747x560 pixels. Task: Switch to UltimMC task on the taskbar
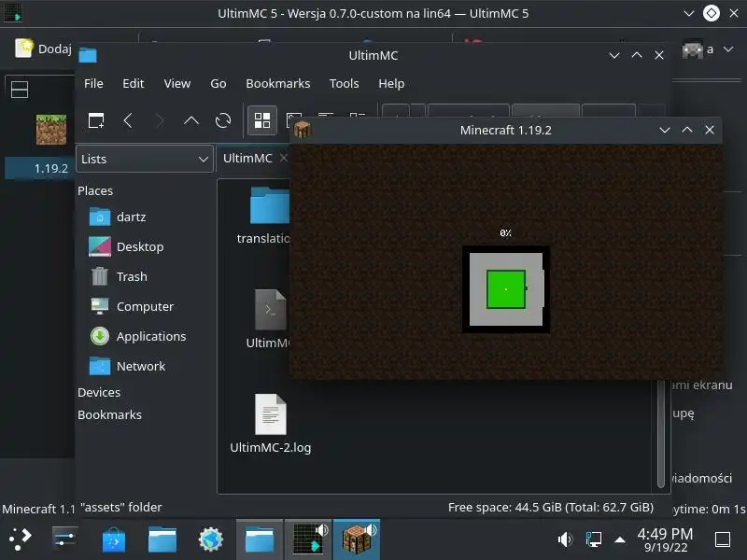[x=309, y=539]
